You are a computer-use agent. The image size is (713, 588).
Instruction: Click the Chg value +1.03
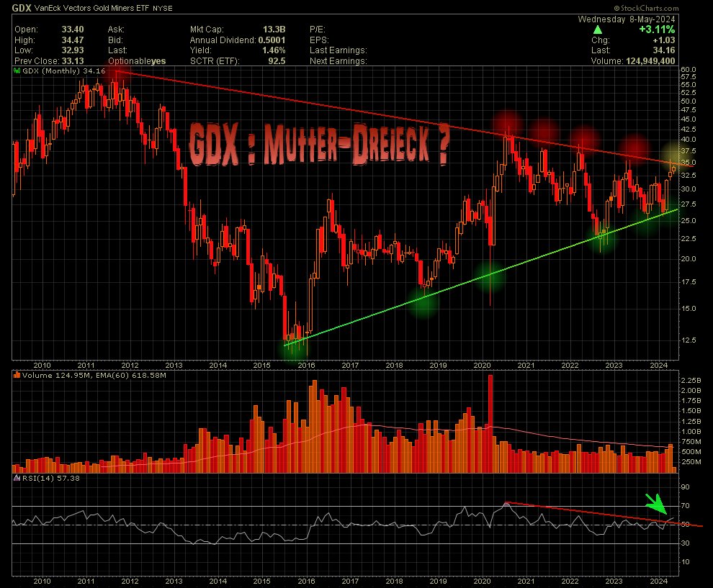pos(664,40)
